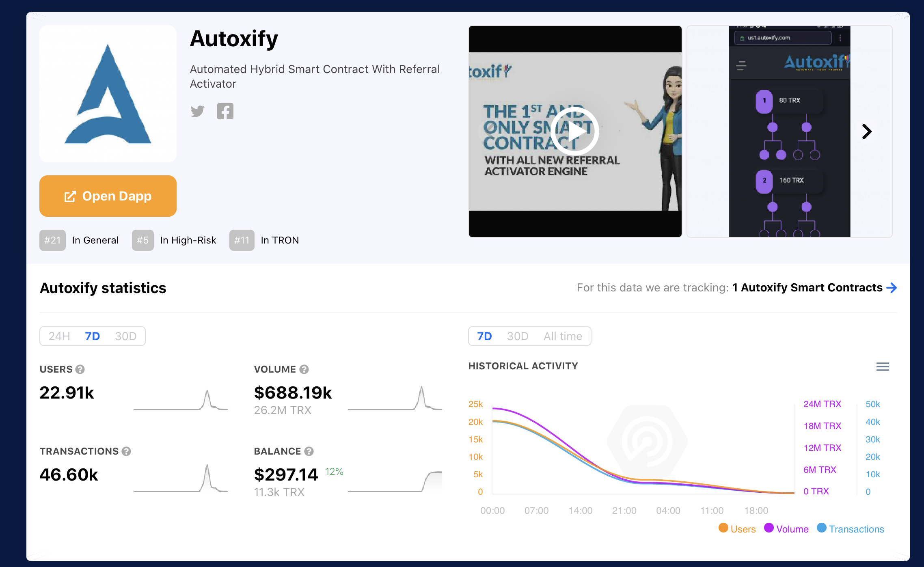This screenshot has width=924, height=567.
Task: Click the HISTORICAL ACTIVITY chart title
Action: tap(523, 366)
